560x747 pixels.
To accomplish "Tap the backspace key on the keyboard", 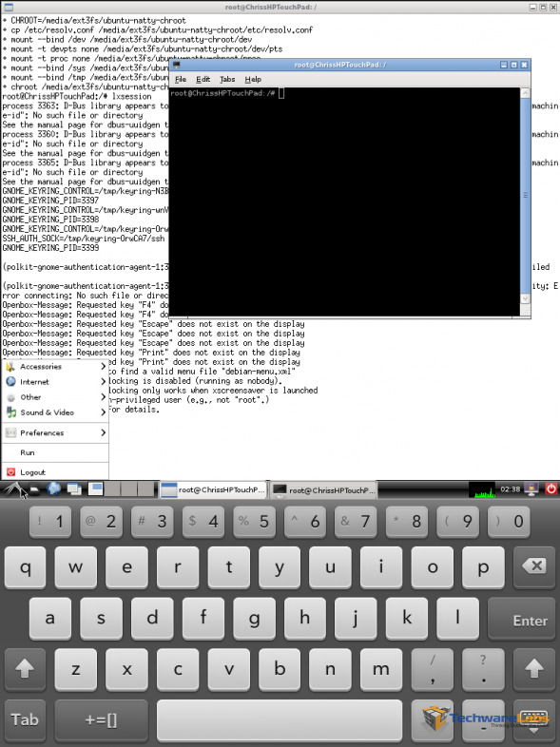I will pos(533,567).
